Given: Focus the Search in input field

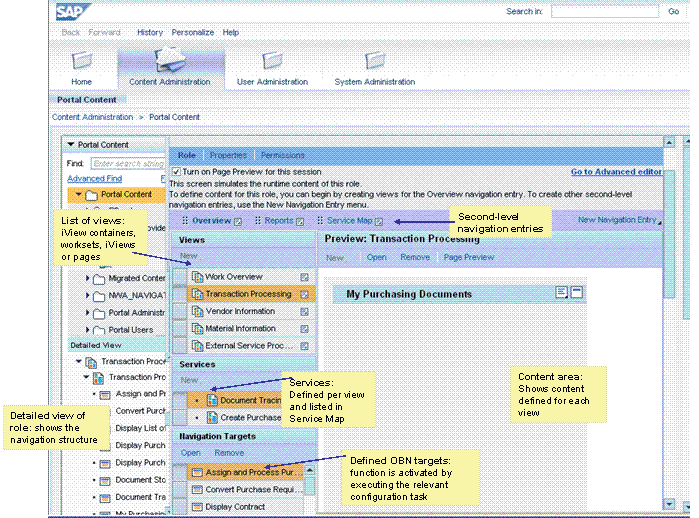Looking at the screenshot, I should (x=605, y=12).
